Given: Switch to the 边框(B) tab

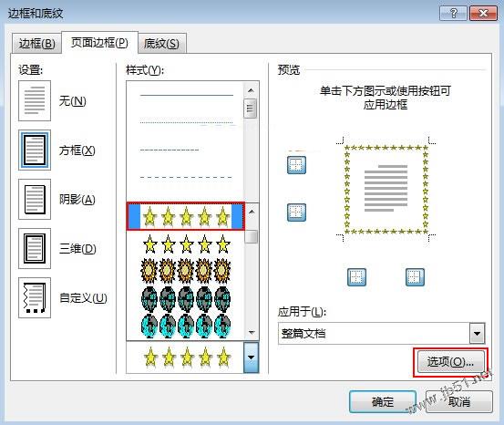Looking at the screenshot, I should point(36,44).
